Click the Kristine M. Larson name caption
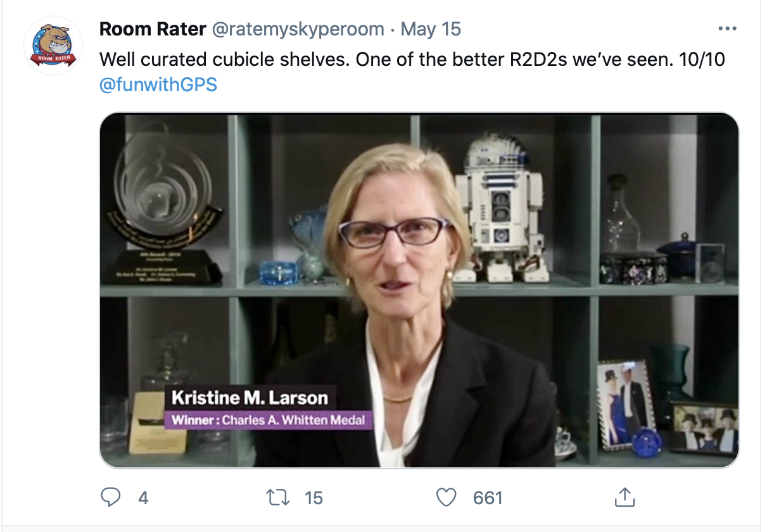 pyautogui.click(x=250, y=398)
